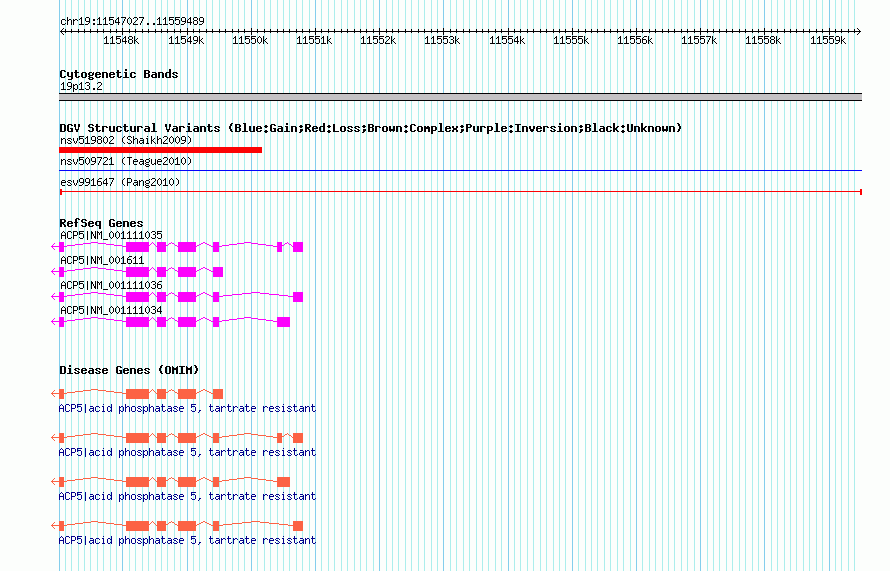The width and height of the screenshot is (890, 571).
Task: Click the 11552k ruler position
Action: 378,40
